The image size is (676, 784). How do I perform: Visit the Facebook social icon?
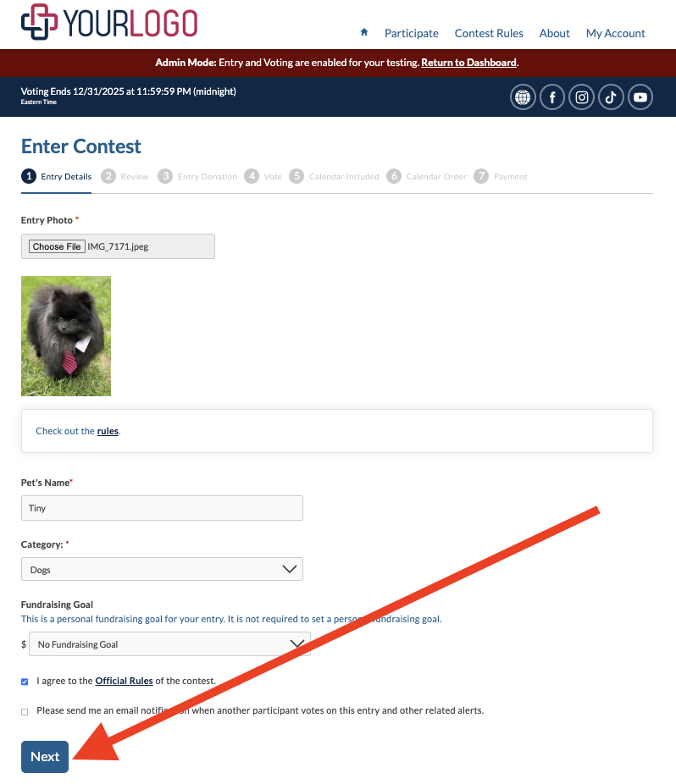click(x=552, y=97)
